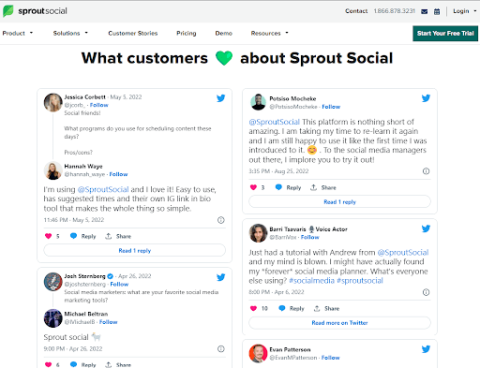
Task: Click Jessica Corbett's profile avatar
Action: [53, 102]
